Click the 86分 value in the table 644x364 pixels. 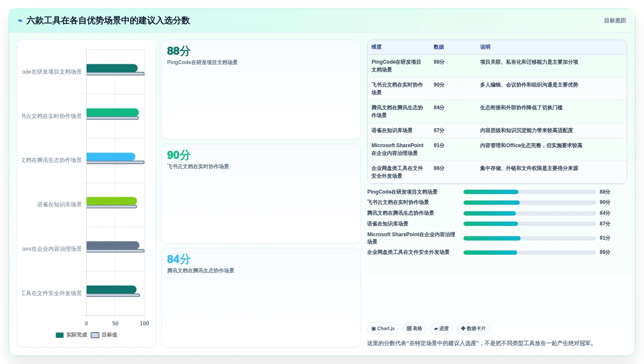(439, 168)
